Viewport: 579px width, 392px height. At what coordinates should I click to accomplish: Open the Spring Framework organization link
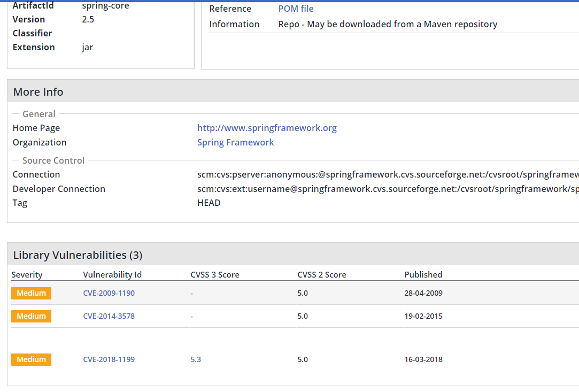pyautogui.click(x=235, y=142)
